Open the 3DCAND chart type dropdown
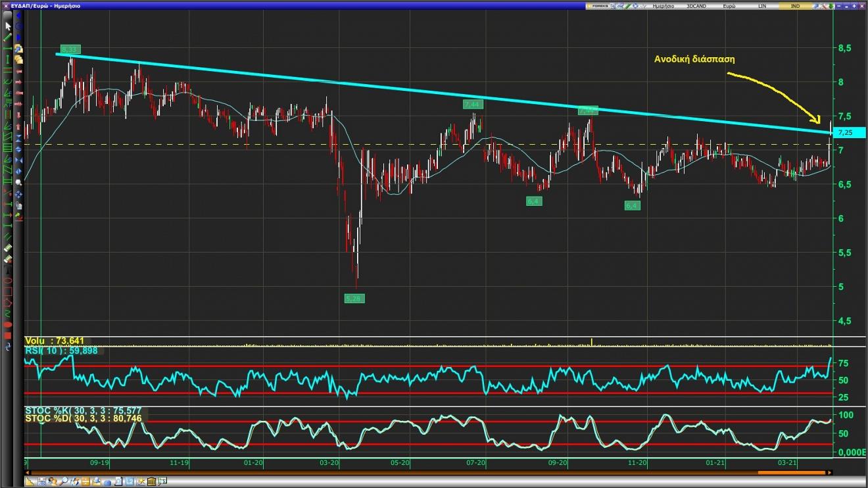868x488 pixels. 695,6
